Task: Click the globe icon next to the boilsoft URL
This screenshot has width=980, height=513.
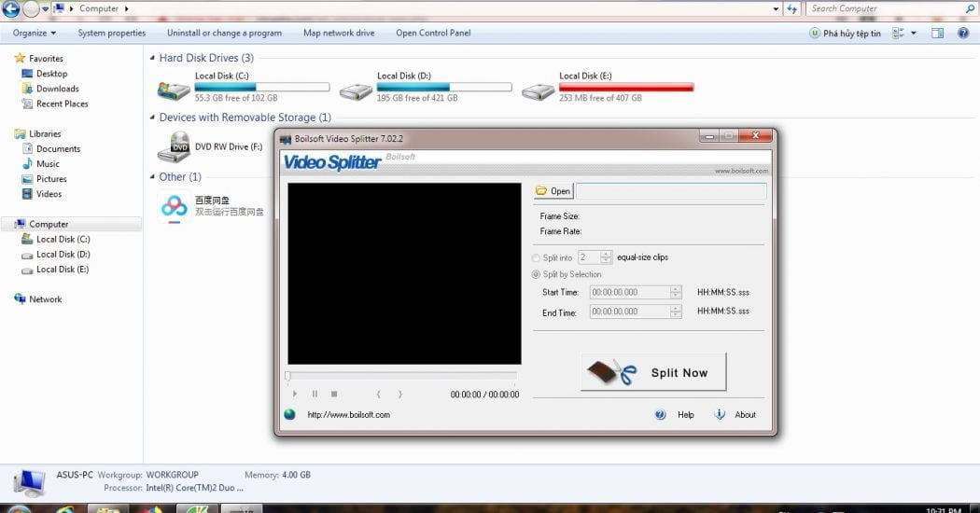Action: (290, 414)
